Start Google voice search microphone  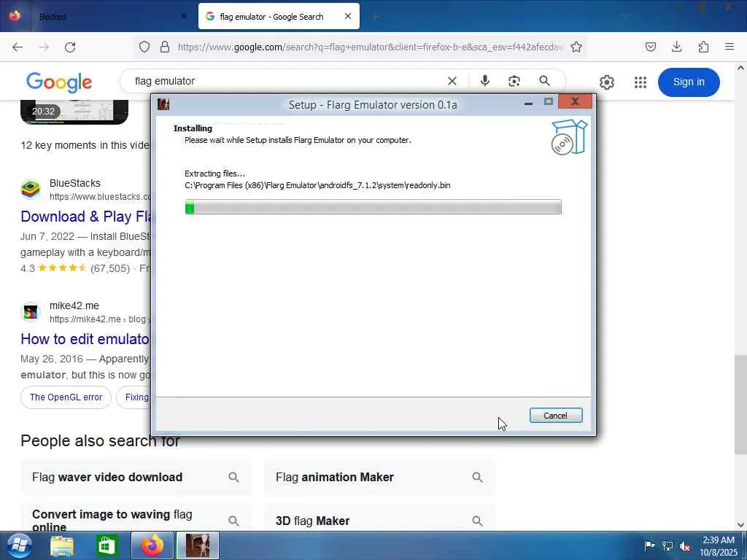coord(485,81)
